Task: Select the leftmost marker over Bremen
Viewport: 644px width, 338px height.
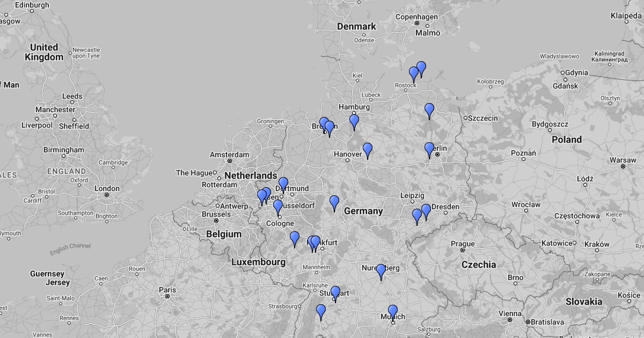Action: pyautogui.click(x=324, y=124)
